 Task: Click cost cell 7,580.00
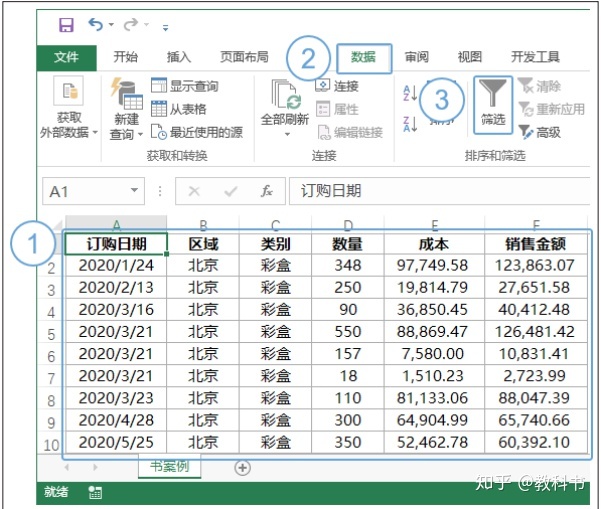[434, 354]
